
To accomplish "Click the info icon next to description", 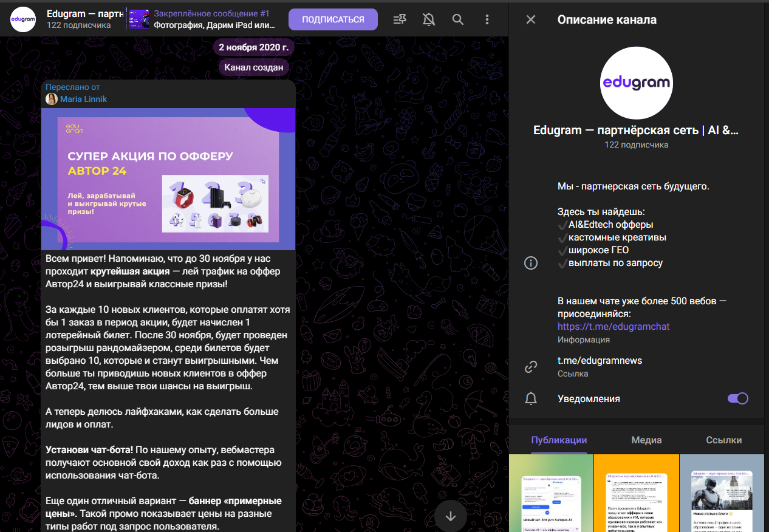I will pos(531,263).
